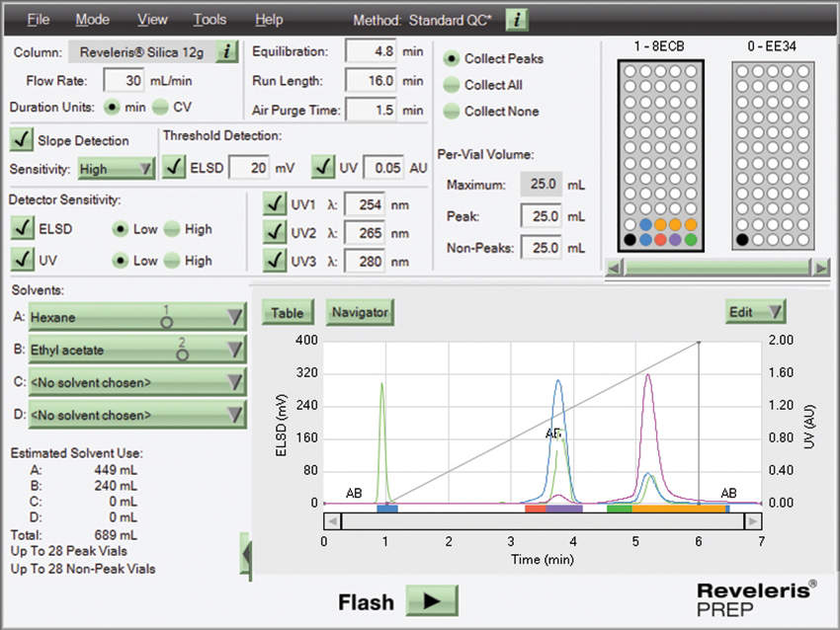Select the Collect None radio option
The image size is (840, 630).
click(451, 111)
